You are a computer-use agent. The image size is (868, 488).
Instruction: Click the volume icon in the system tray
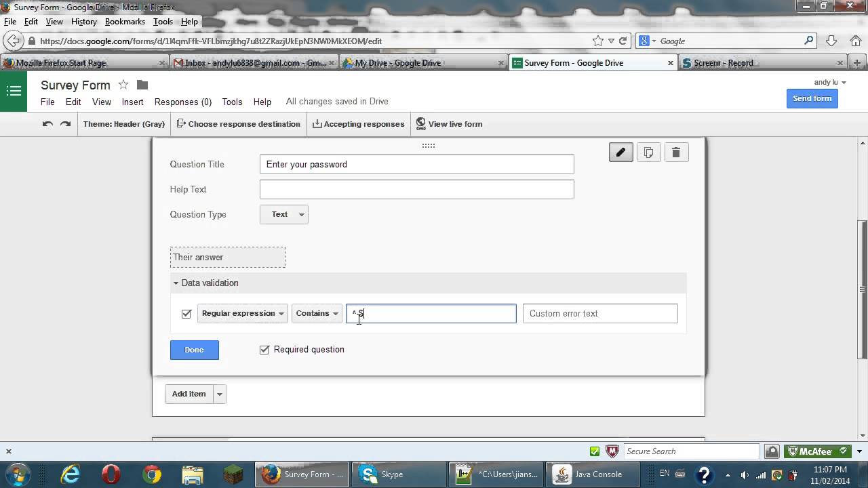(x=745, y=474)
